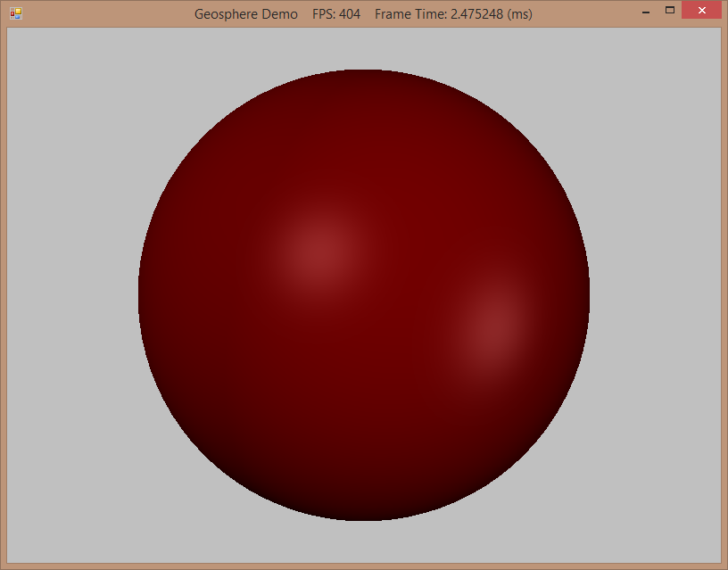The width and height of the screenshot is (728, 570).
Task: Click the right-side specular highlight on the sphere
Action: click(488, 326)
